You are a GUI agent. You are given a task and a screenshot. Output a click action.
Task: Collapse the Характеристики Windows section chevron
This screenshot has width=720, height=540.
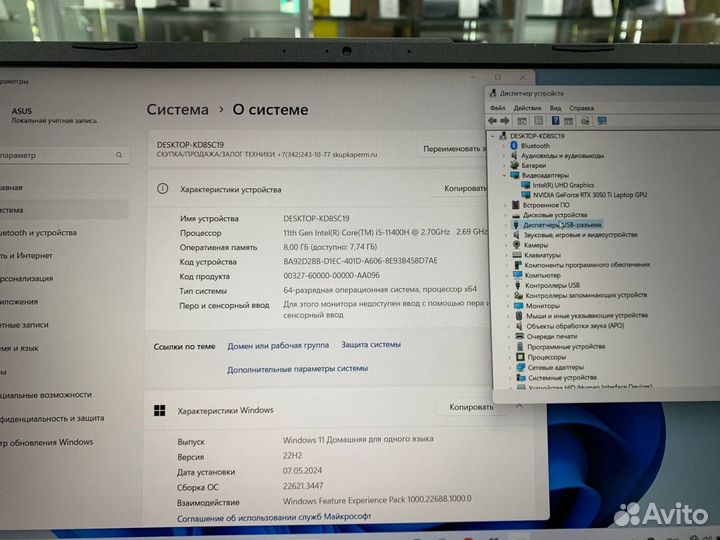[x=519, y=406]
